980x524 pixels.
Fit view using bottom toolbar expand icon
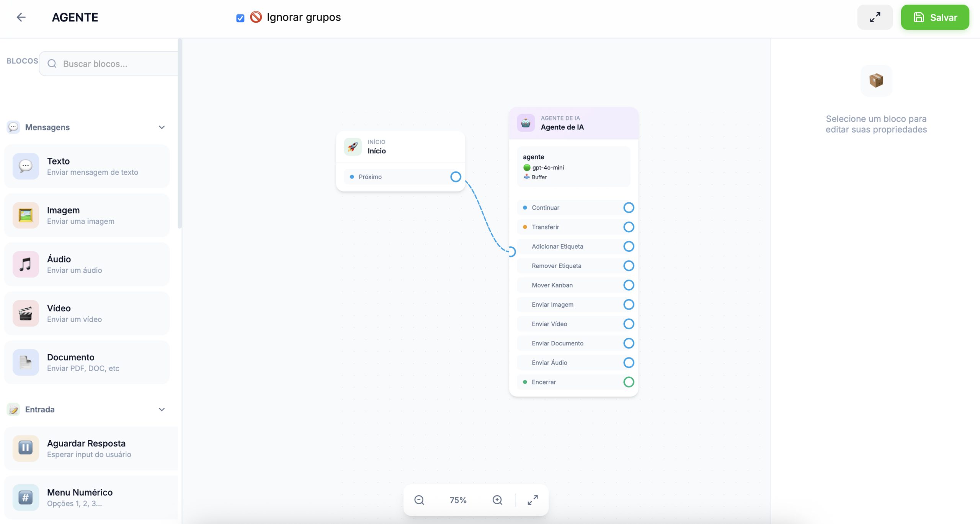coord(532,500)
